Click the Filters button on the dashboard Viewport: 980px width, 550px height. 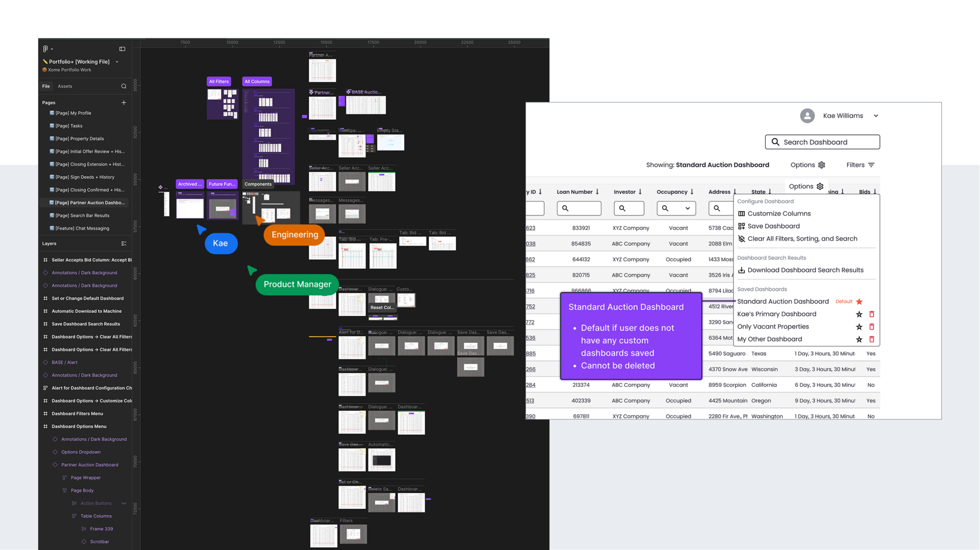(x=860, y=165)
